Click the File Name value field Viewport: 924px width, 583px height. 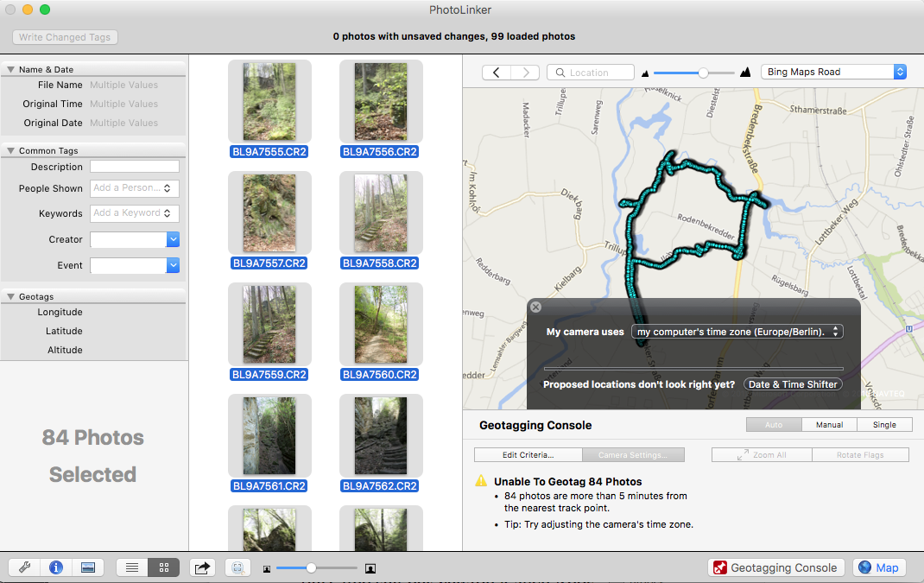click(123, 85)
